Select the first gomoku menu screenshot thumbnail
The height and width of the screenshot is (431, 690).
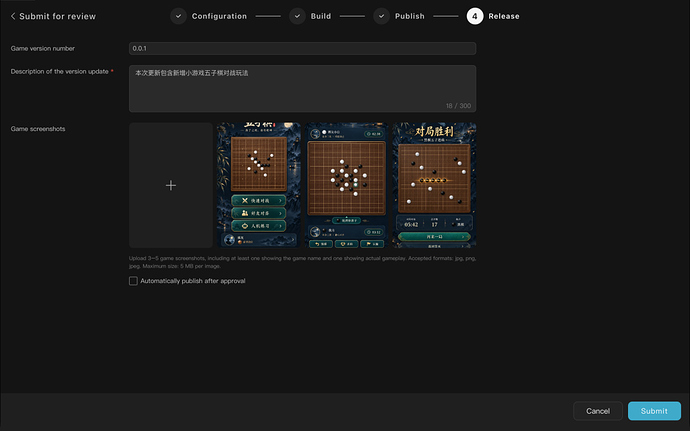(x=259, y=185)
